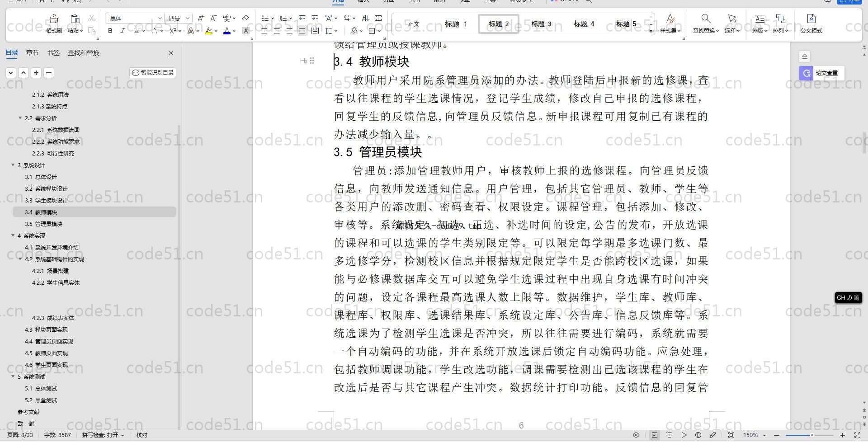Switch to the 书签 bookmarks tab

(x=53, y=53)
